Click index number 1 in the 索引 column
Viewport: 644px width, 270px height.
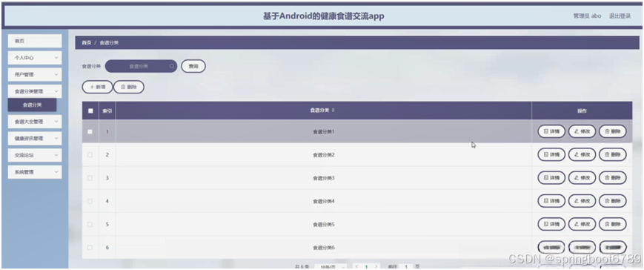[107, 132]
